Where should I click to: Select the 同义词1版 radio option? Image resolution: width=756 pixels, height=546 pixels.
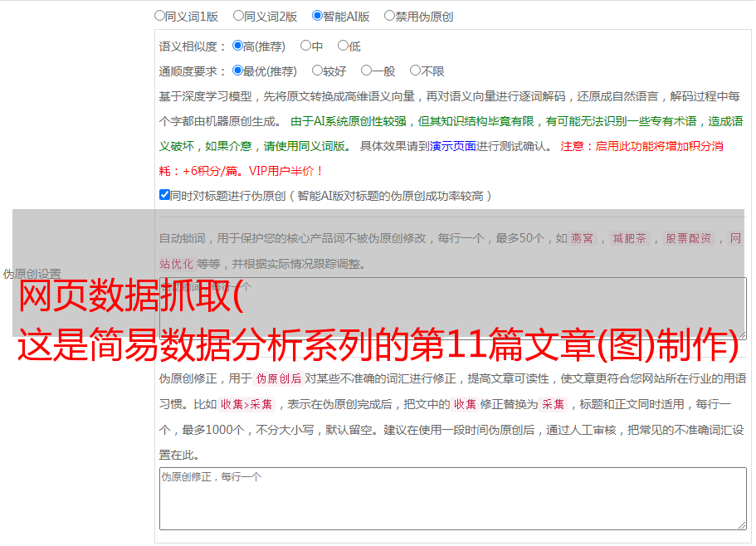(159, 16)
